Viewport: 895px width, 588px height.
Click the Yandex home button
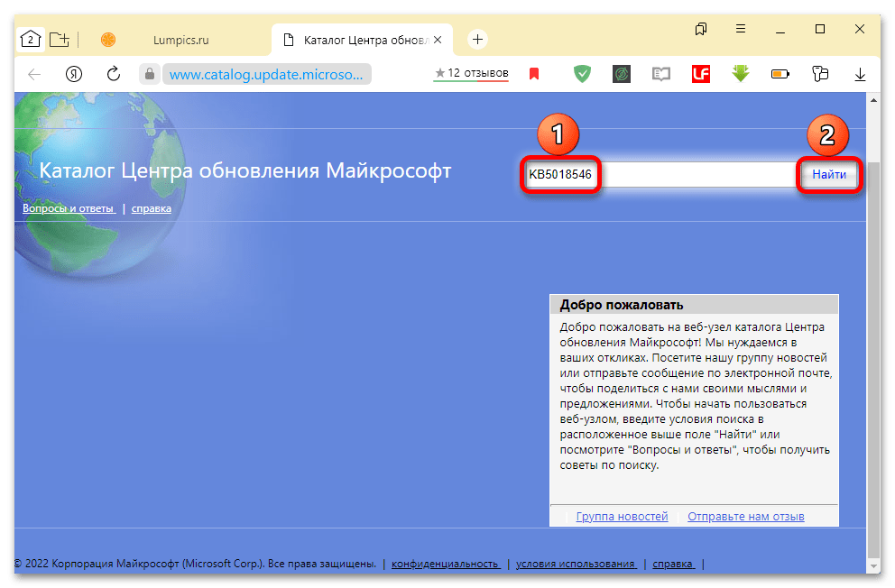[74, 74]
